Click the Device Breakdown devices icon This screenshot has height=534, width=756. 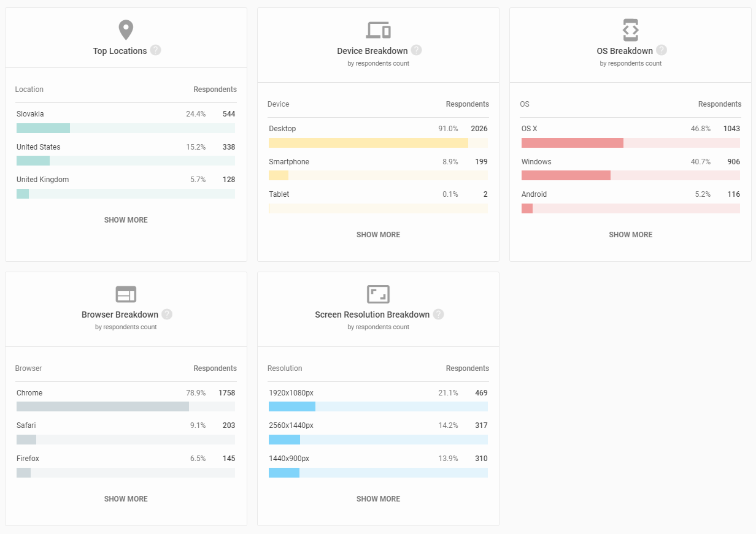[x=378, y=29]
